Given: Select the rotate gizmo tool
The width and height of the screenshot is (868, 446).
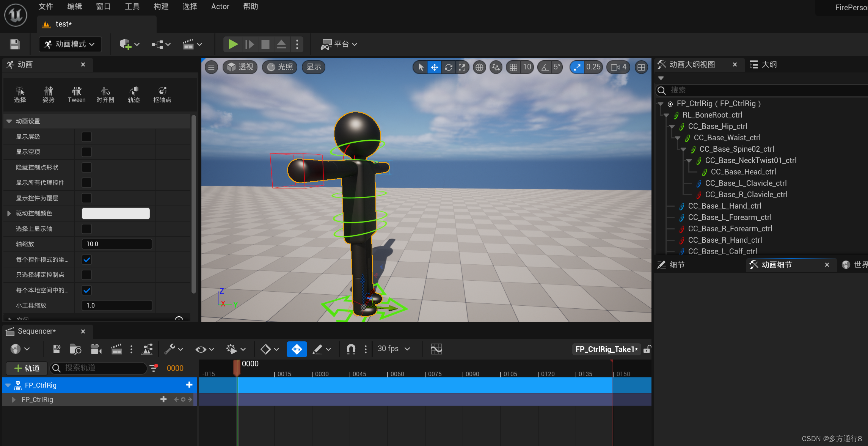Looking at the screenshot, I should tap(449, 68).
